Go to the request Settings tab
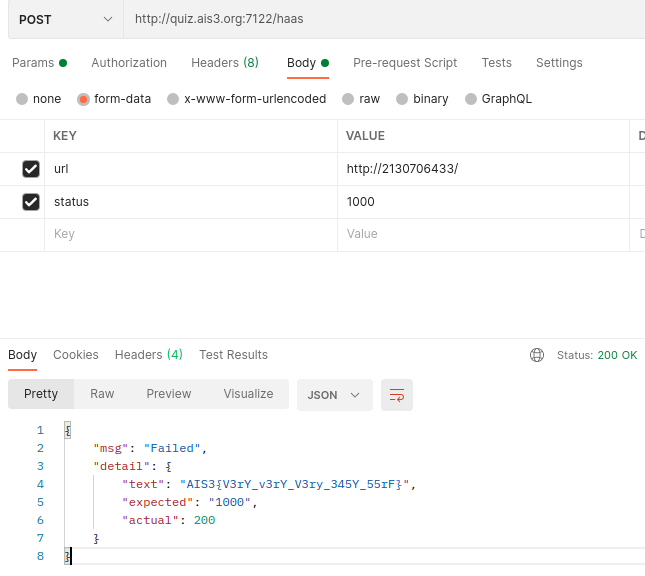Screen dimensions: 645x576 pyautogui.click(x=559, y=63)
